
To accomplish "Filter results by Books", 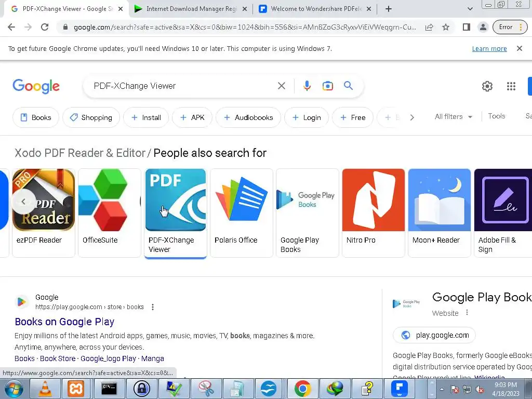I will [x=36, y=117].
